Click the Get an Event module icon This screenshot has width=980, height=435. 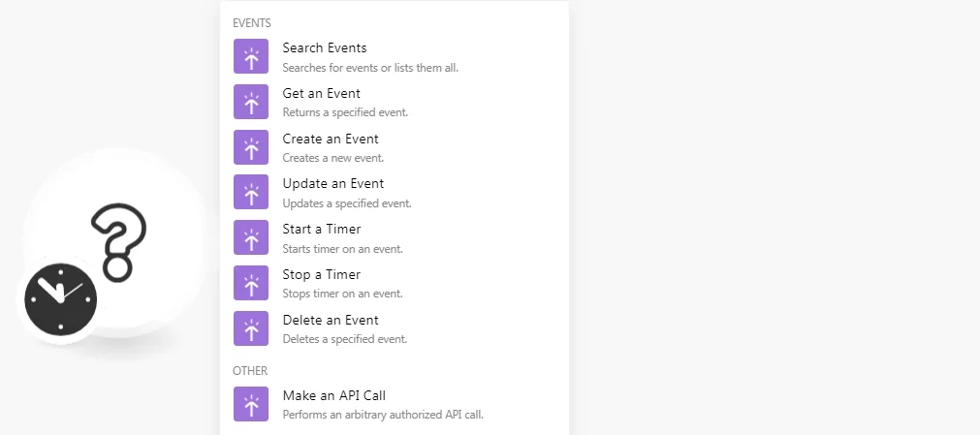[251, 102]
